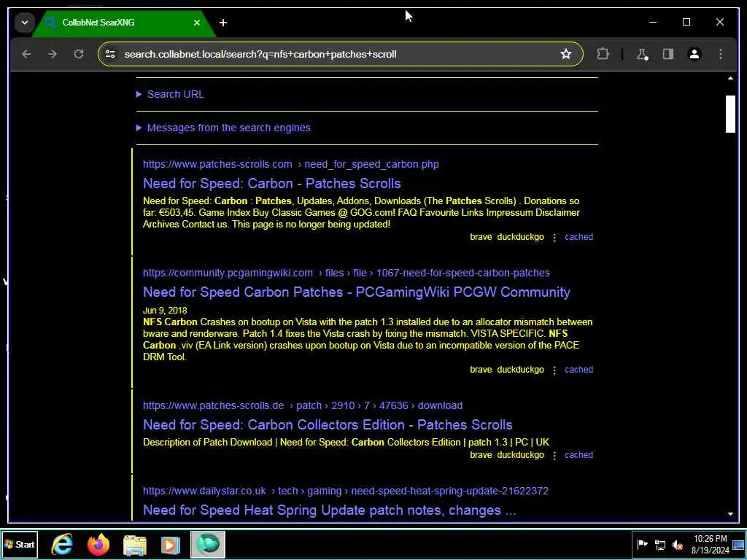The height and width of the screenshot is (560, 747).
Task: Open the network tray icon
Action: tap(659, 544)
